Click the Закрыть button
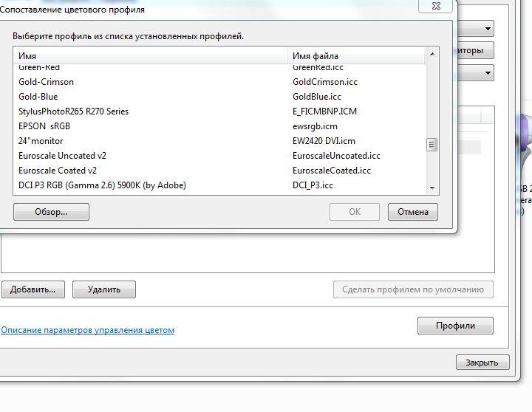 [482, 363]
